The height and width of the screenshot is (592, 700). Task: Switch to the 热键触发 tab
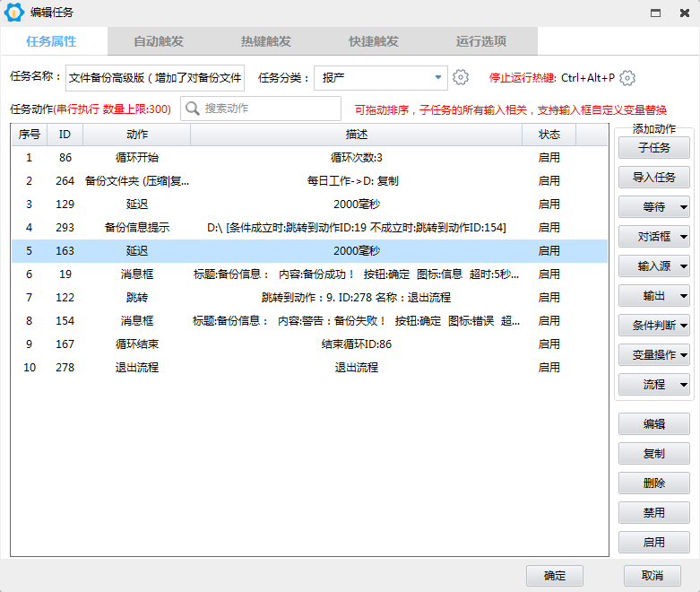266,41
